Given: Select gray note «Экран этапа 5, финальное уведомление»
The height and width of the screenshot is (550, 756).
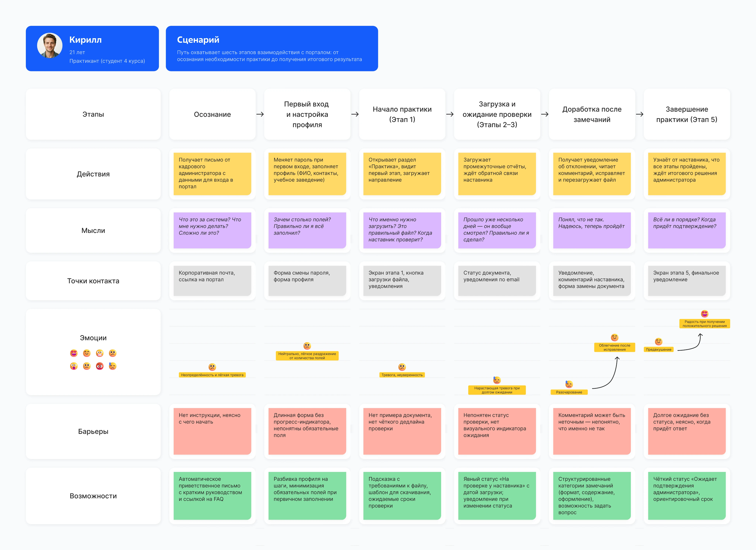Looking at the screenshot, I should coord(687,281).
